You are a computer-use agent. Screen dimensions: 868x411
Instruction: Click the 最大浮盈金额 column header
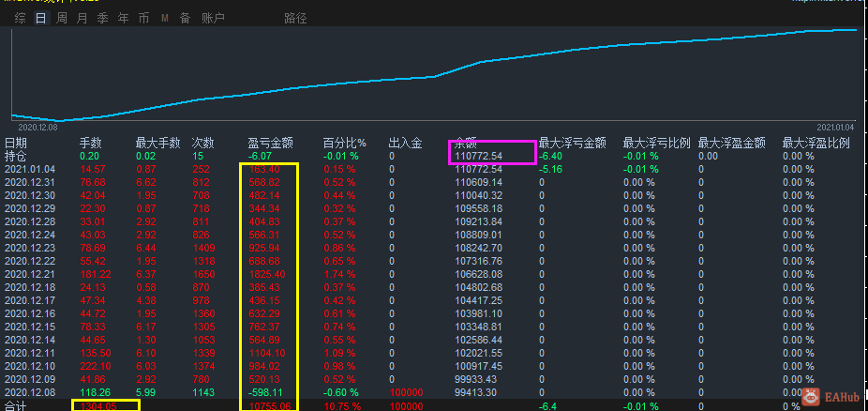pyautogui.click(x=732, y=144)
